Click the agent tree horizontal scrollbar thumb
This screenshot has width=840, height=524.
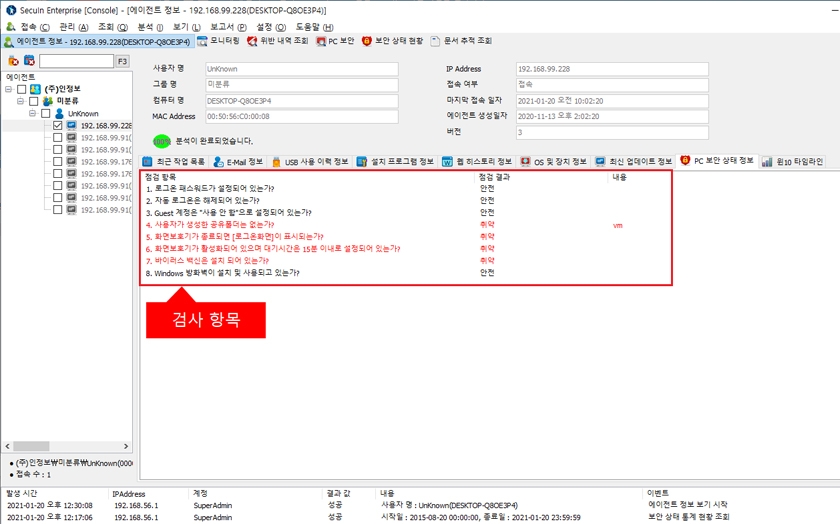(x=31, y=446)
